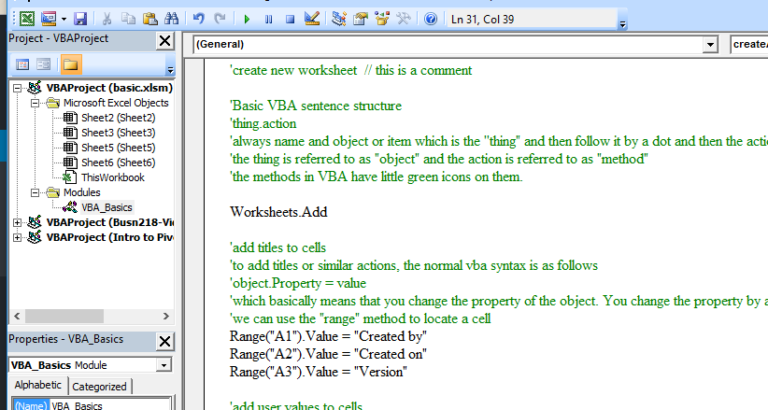Open Microsoft Excel view icon
The image size is (768, 410).
pyautogui.click(x=27, y=19)
